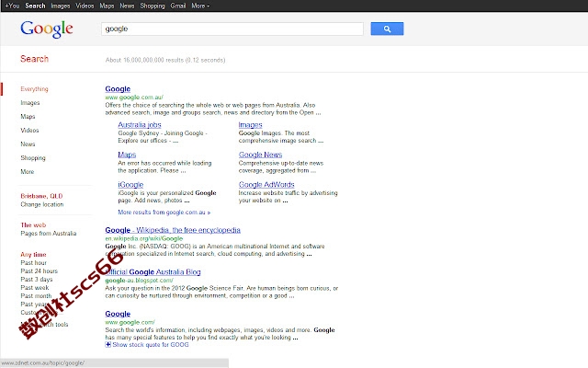588x368 pixels.
Task: Open Shopping in the top bar
Action: [x=153, y=6]
